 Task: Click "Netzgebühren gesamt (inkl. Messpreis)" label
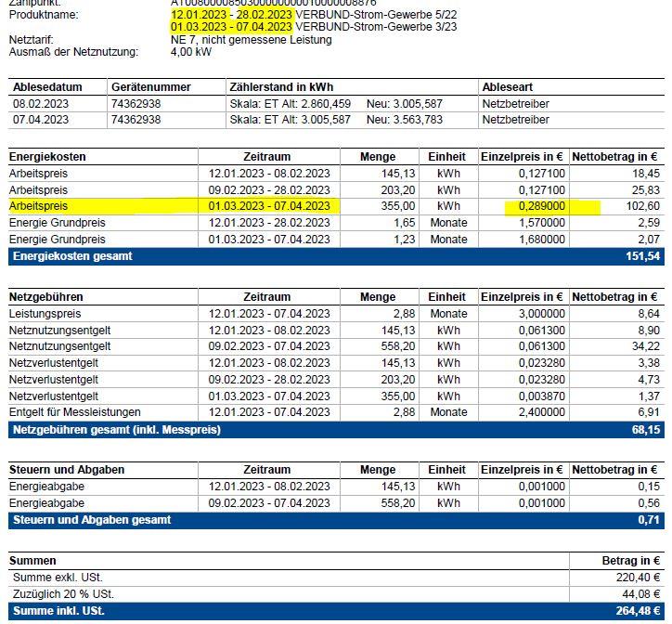point(117,430)
